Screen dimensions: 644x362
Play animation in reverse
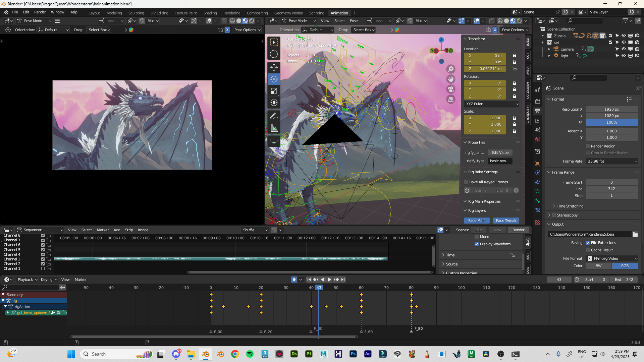tap(322, 280)
